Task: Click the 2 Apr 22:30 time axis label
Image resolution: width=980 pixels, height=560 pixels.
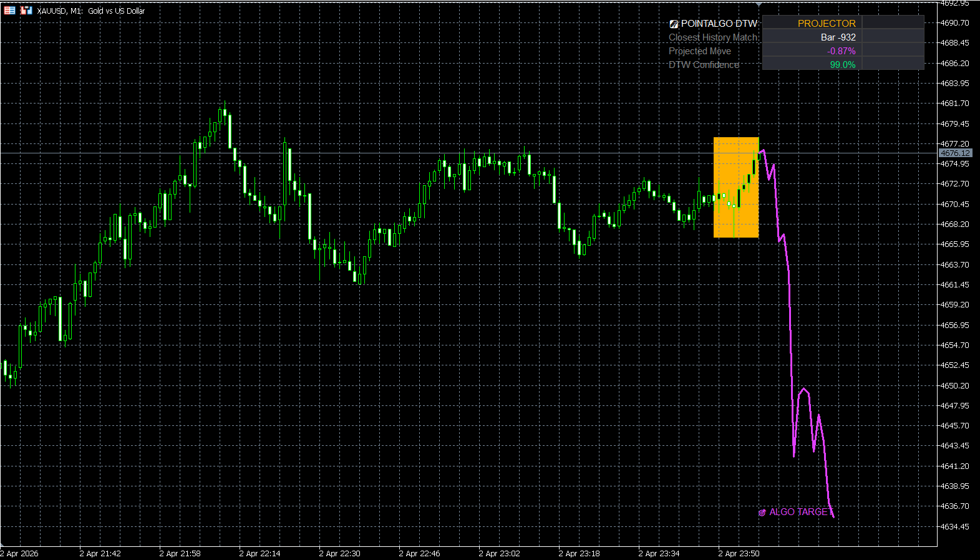Action: (339, 553)
